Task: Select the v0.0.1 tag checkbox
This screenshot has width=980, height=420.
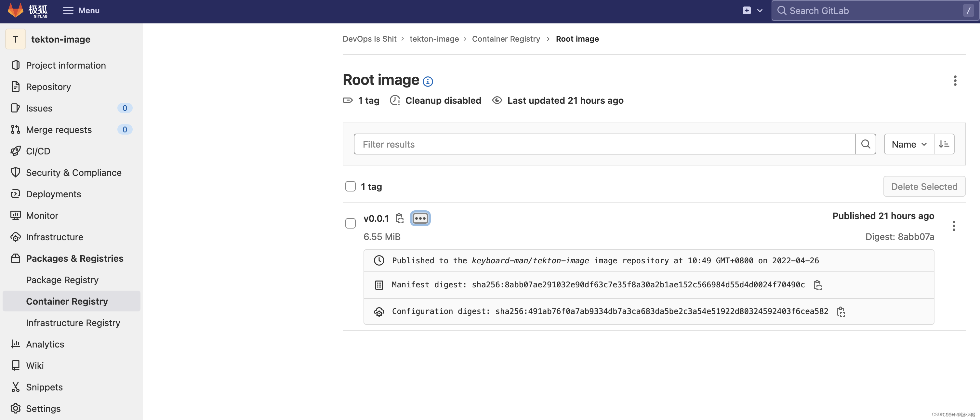Action: coord(350,223)
